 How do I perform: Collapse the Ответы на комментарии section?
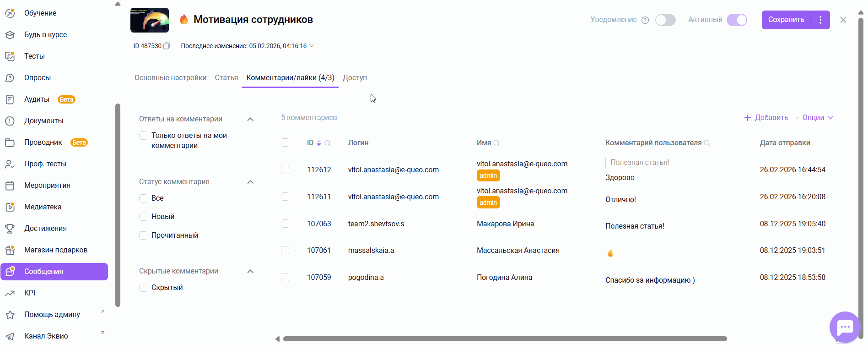click(250, 119)
